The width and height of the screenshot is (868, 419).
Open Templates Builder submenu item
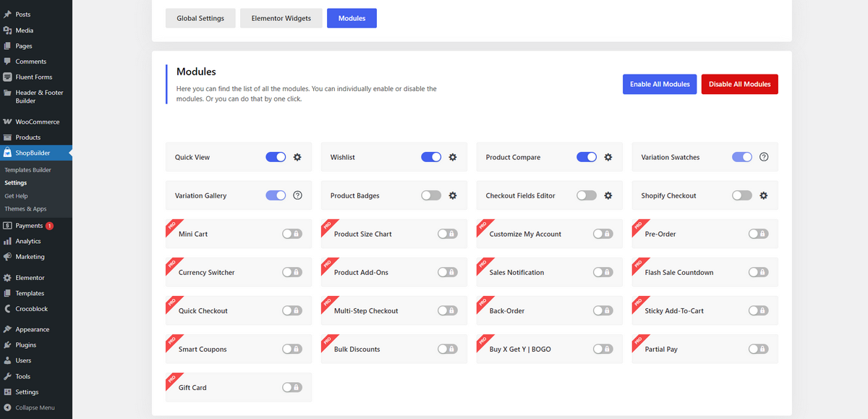(x=27, y=170)
